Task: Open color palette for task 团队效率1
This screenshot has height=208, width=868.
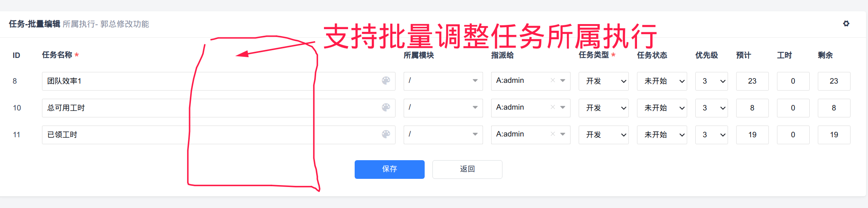Action: point(386,80)
